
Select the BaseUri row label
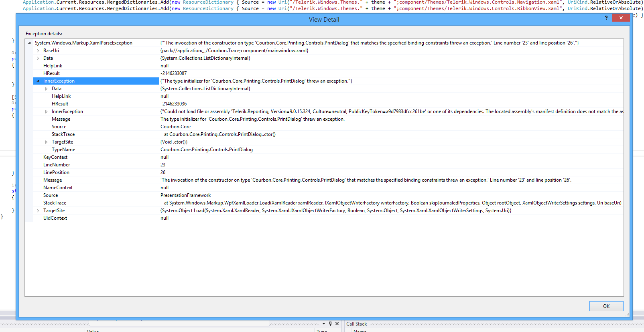pos(51,51)
